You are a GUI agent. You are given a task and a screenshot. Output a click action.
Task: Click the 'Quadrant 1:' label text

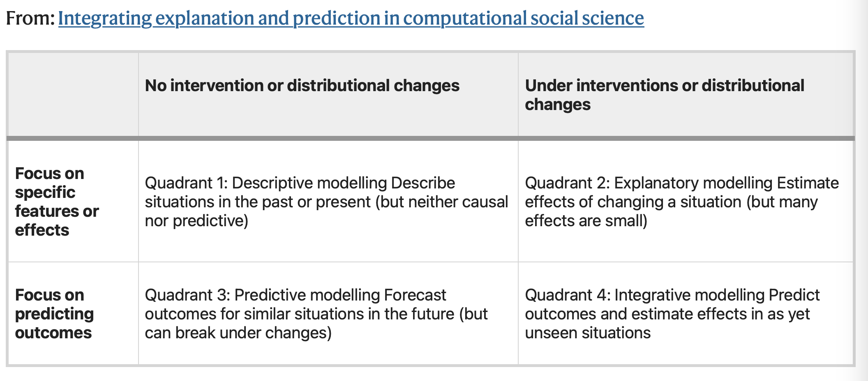pos(186,183)
